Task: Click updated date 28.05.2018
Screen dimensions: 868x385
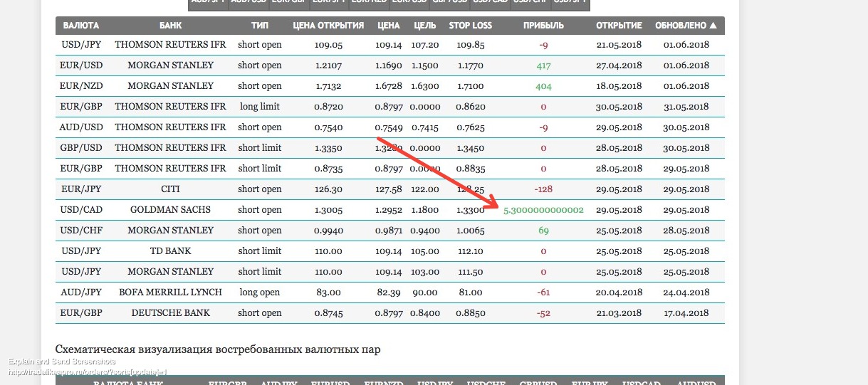Action: pyautogui.click(x=686, y=231)
